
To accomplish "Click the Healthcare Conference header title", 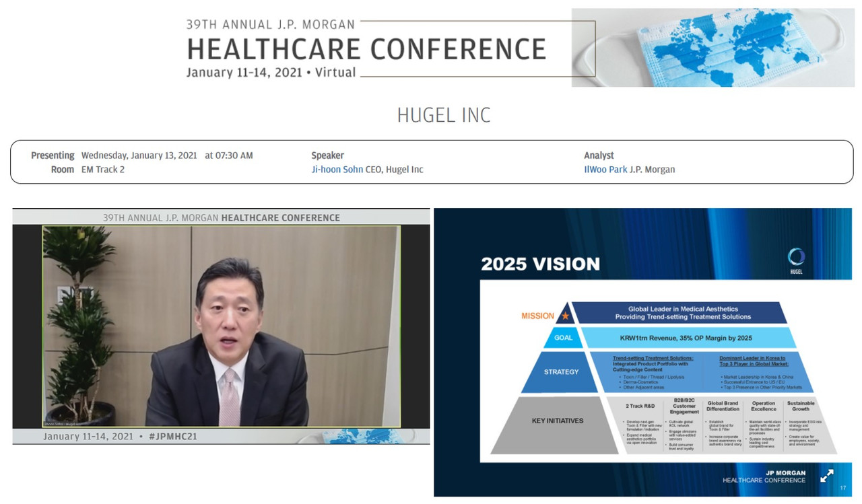I will click(366, 49).
